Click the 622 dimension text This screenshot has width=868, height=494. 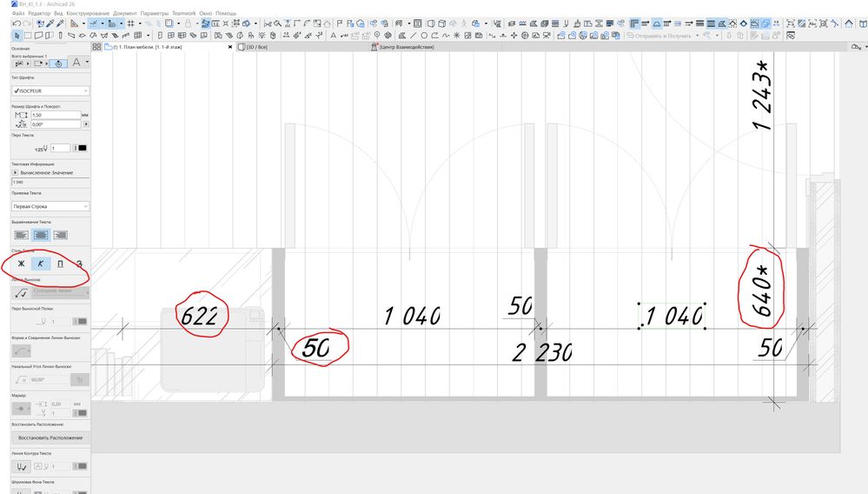pos(201,316)
